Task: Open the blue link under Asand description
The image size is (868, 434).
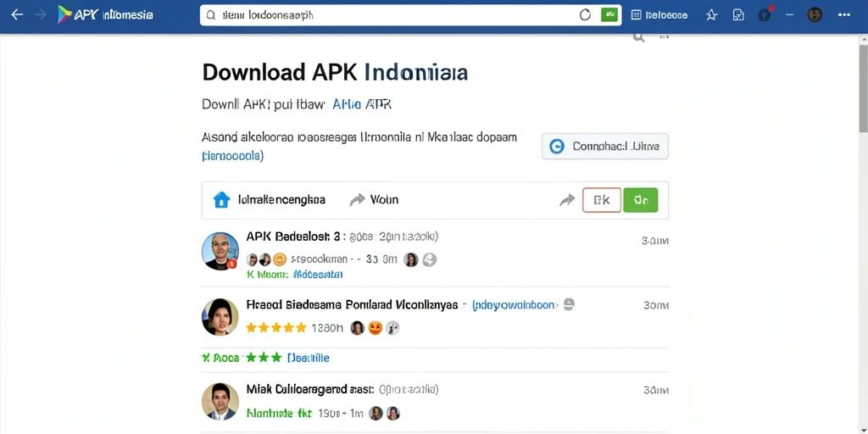Action: click(232, 156)
